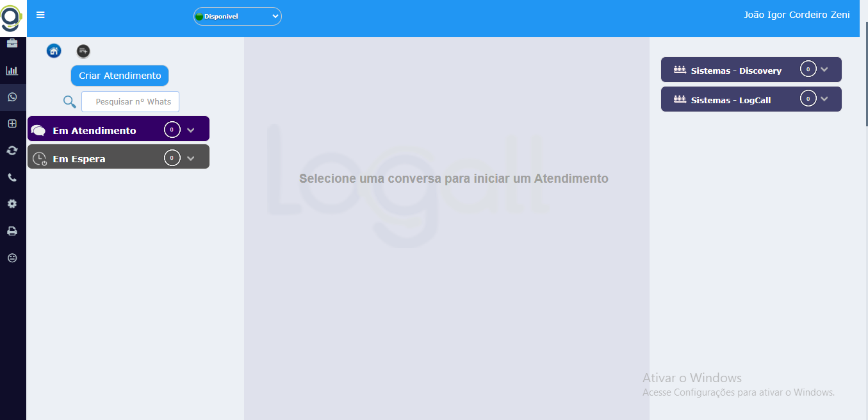Open the phone icon in the sidebar
Viewport: 868px width, 420px height.
(x=12, y=178)
